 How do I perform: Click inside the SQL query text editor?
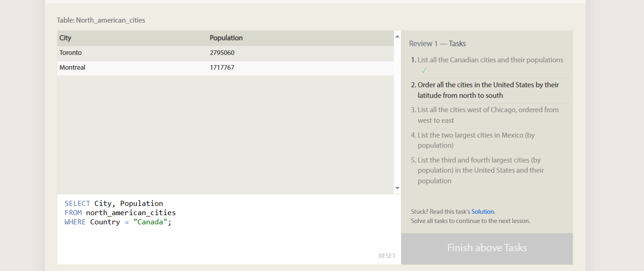coord(229,229)
